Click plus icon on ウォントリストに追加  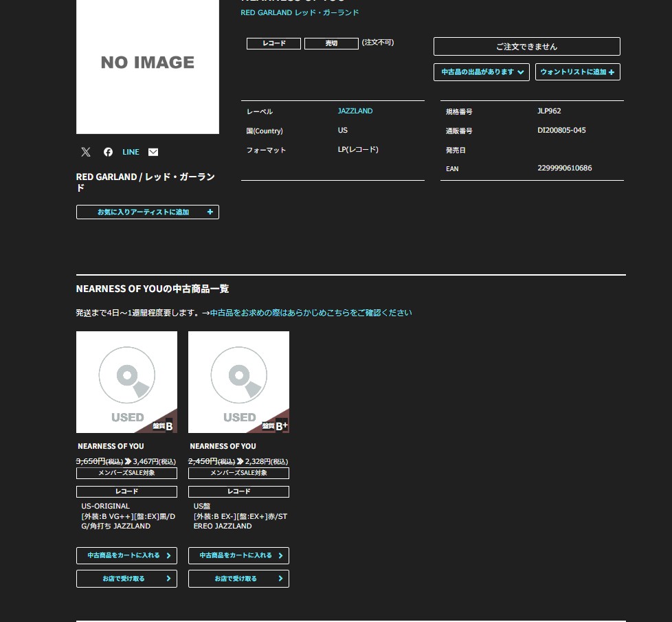612,72
